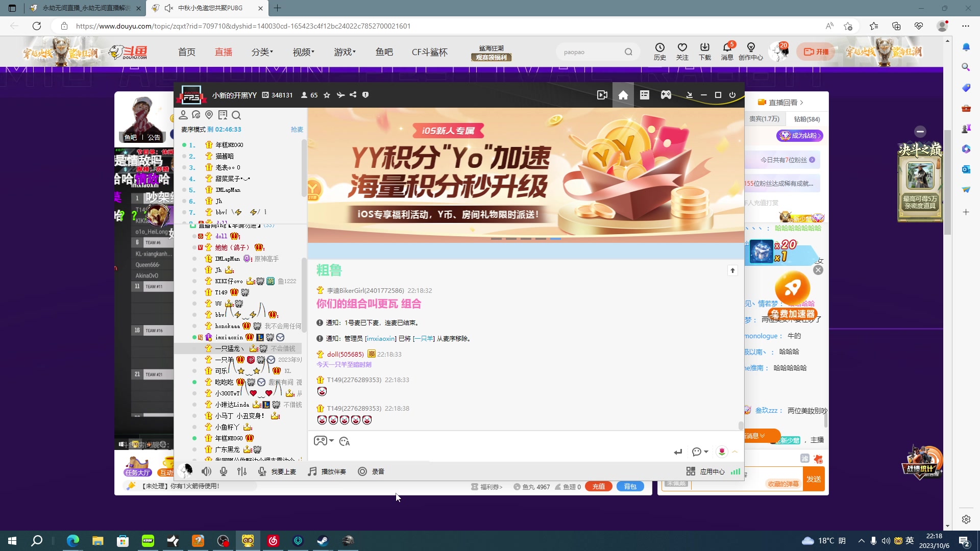980x551 pixels.
Task: Mute the YY speaker output
Action: pos(206,471)
